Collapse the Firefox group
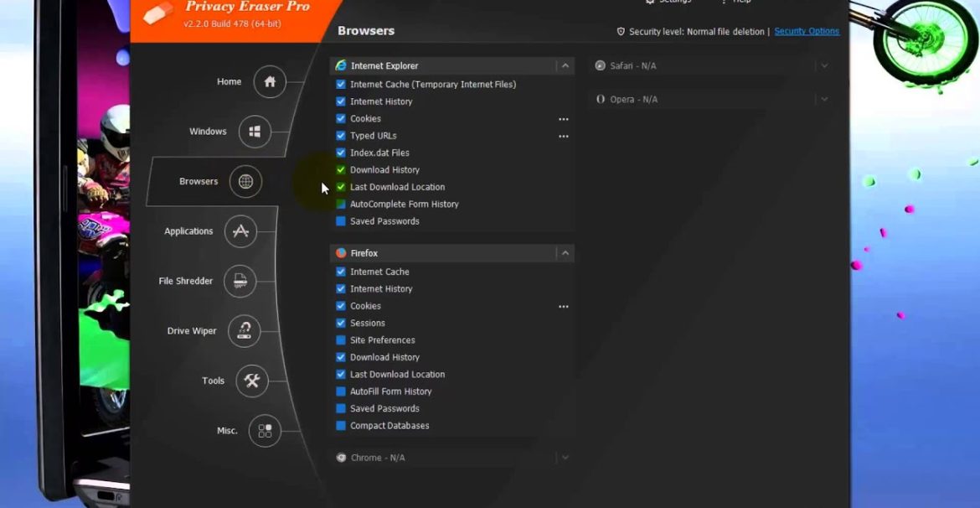 tap(565, 253)
